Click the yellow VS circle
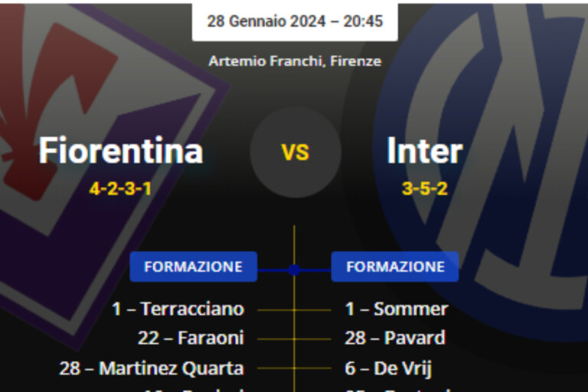Viewport: 588px width, 392px height. click(295, 152)
